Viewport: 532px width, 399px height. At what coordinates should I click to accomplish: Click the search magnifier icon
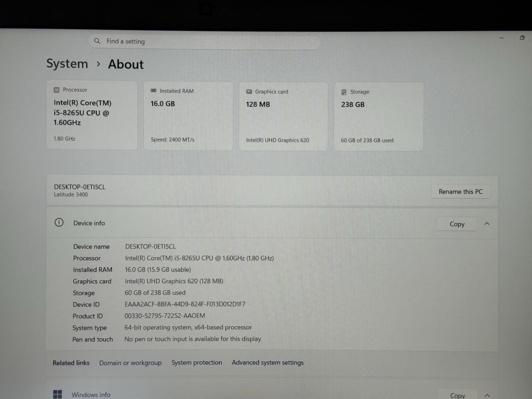97,41
